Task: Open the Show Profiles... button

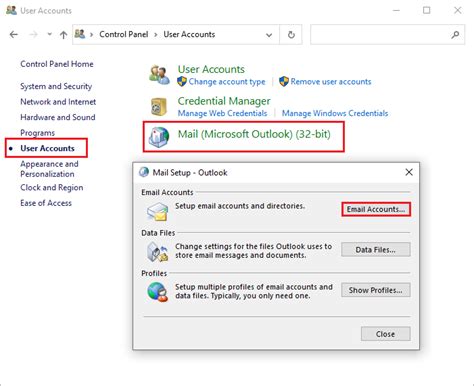Action: (x=376, y=290)
